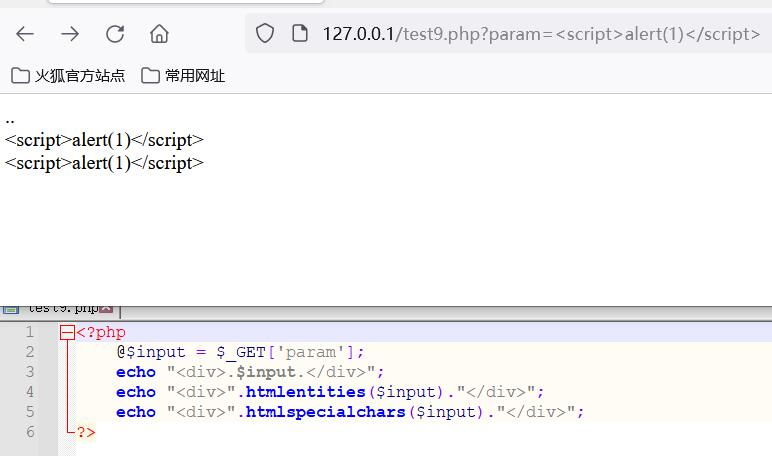Click the page info document icon

(300, 33)
